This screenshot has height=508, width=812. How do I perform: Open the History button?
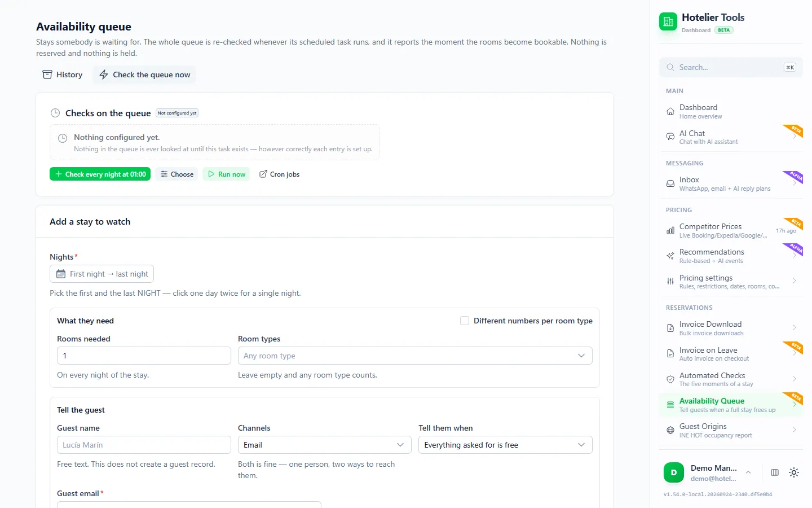point(62,75)
